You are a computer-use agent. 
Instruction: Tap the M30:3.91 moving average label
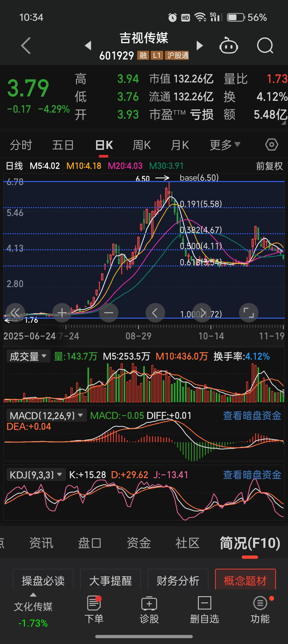click(166, 166)
